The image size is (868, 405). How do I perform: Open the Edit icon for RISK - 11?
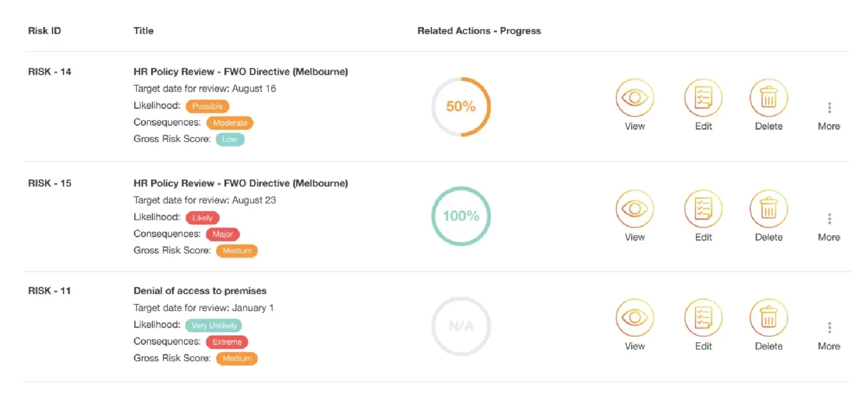(x=703, y=318)
